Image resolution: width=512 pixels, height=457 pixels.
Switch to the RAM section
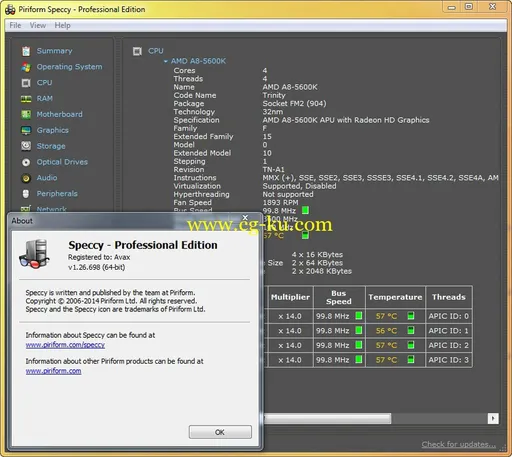coord(45,99)
